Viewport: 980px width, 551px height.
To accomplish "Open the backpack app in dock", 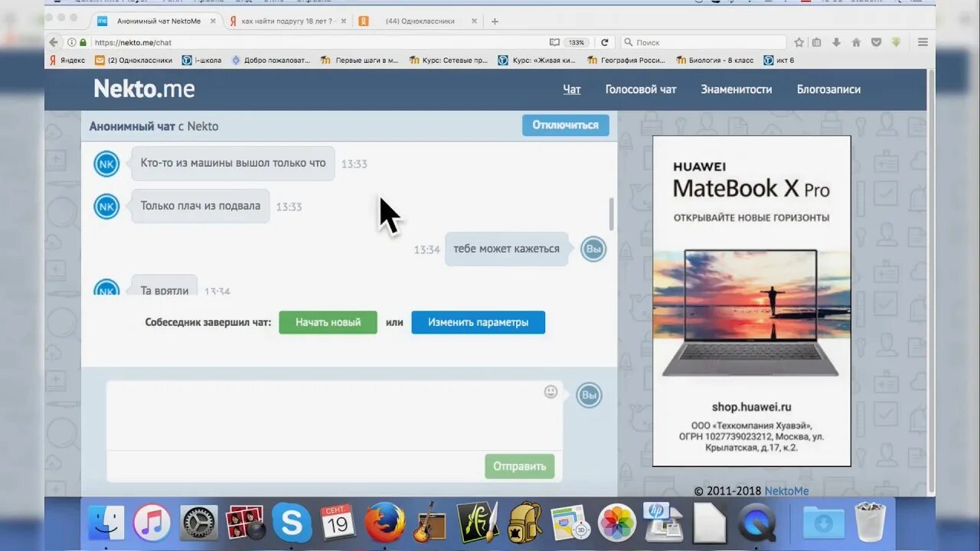I will pyautogui.click(x=524, y=523).
